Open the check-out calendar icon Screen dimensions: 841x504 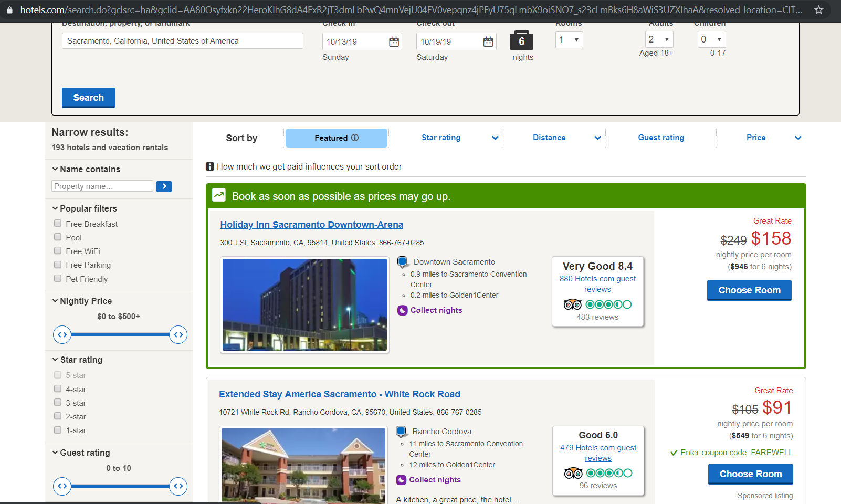[x=488, y=41]
